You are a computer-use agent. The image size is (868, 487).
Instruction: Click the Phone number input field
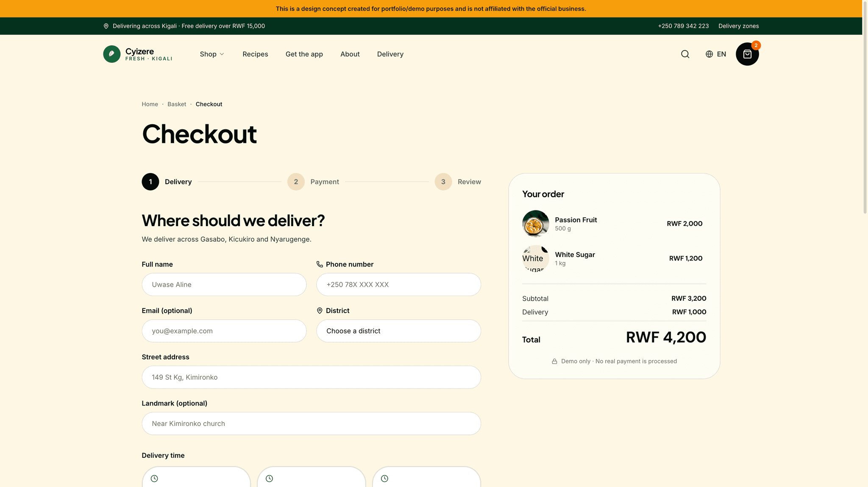(399, 285)
